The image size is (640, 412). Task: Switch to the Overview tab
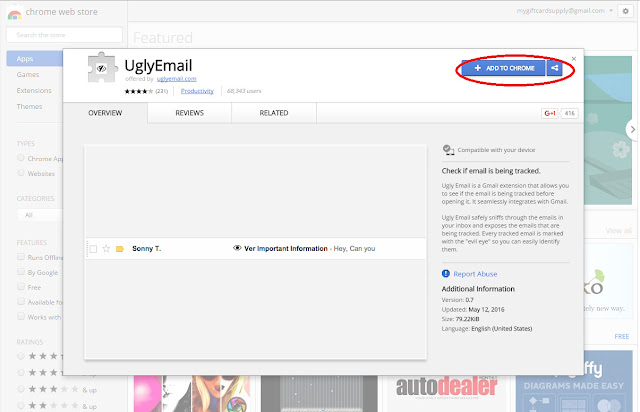105,113
